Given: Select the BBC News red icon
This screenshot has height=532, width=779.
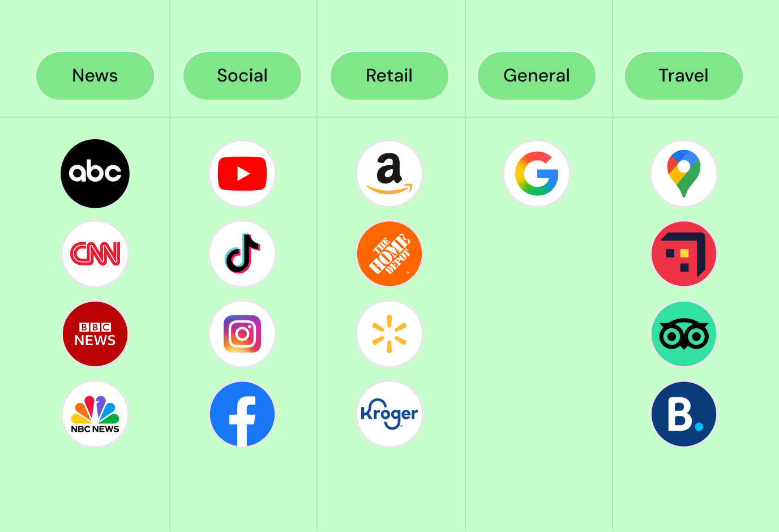Looking at the screenshot, I should pos(95,334).
